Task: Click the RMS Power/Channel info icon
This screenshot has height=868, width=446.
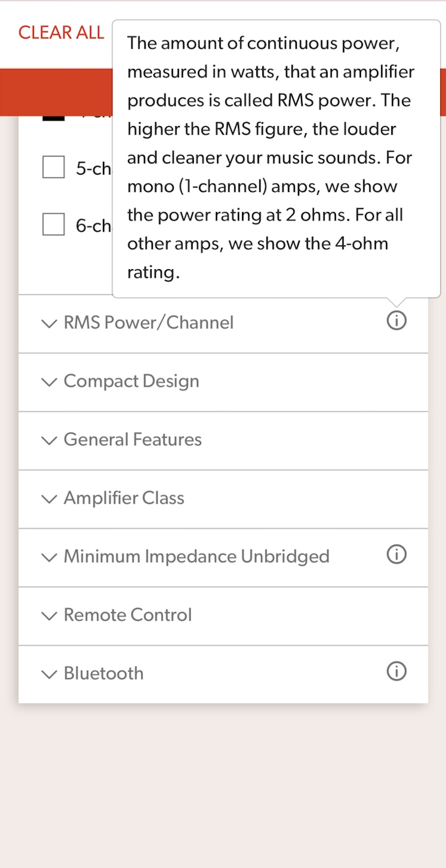Action: (x=397, y=321)
